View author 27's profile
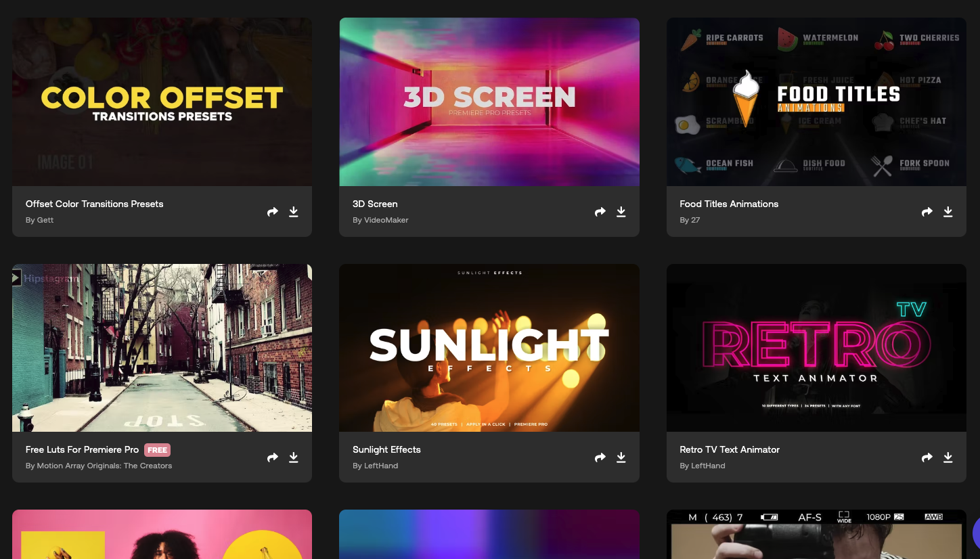This screenshot has width=980, height=559. pyautogui.click(x=695, y=220)
